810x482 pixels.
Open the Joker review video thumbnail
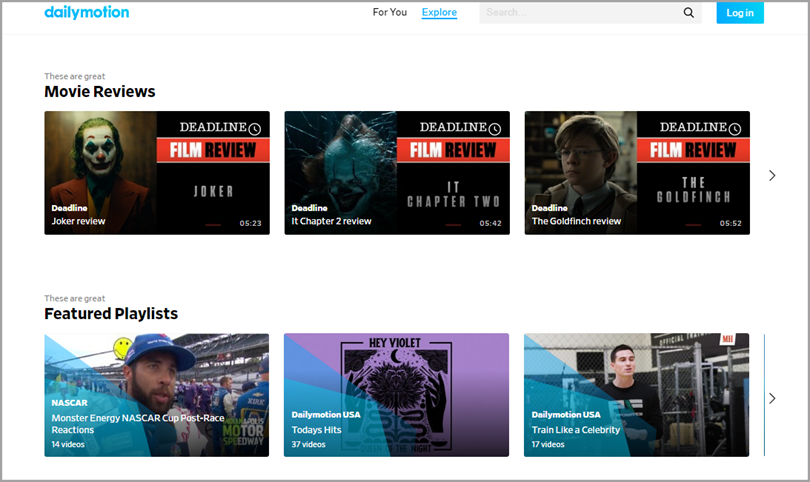pos(157,173)
